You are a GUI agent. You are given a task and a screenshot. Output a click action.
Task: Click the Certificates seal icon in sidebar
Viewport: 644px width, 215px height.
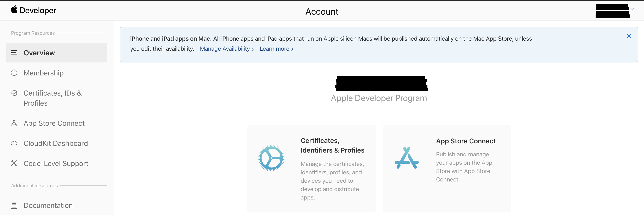coord(14,93)
